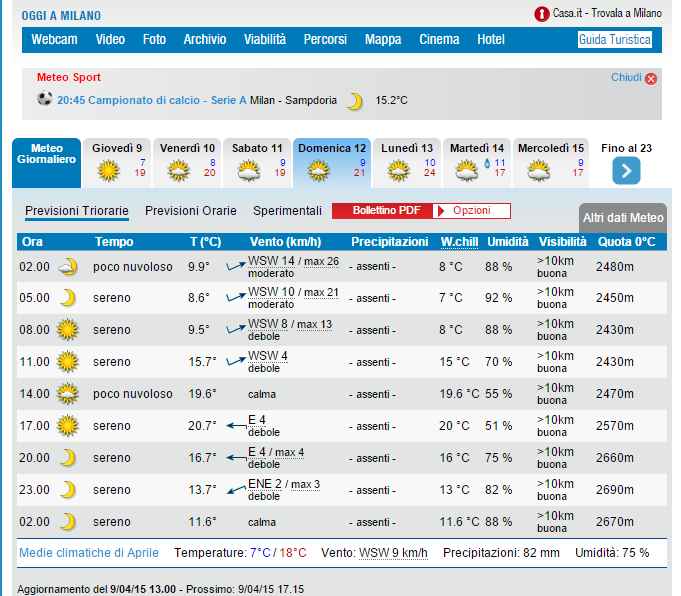Click the cloudy moon icon at 02.00

tap(68, 267)
